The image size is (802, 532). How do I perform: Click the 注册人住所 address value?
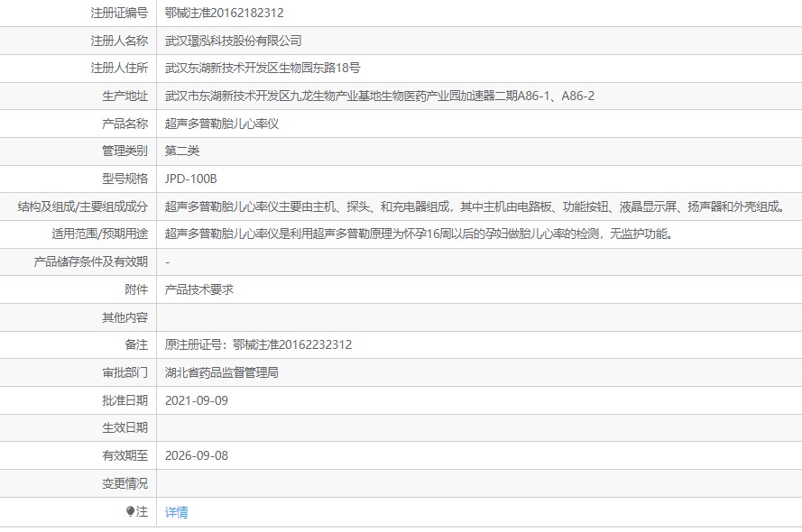click(x=263, y=68)
